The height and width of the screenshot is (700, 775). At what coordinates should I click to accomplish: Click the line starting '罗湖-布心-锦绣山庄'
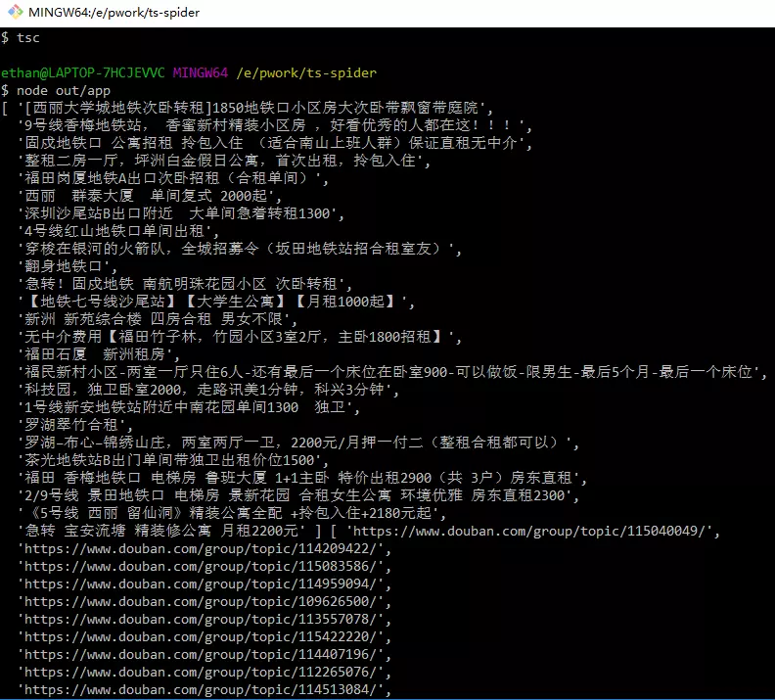click(x=298, y=443)
